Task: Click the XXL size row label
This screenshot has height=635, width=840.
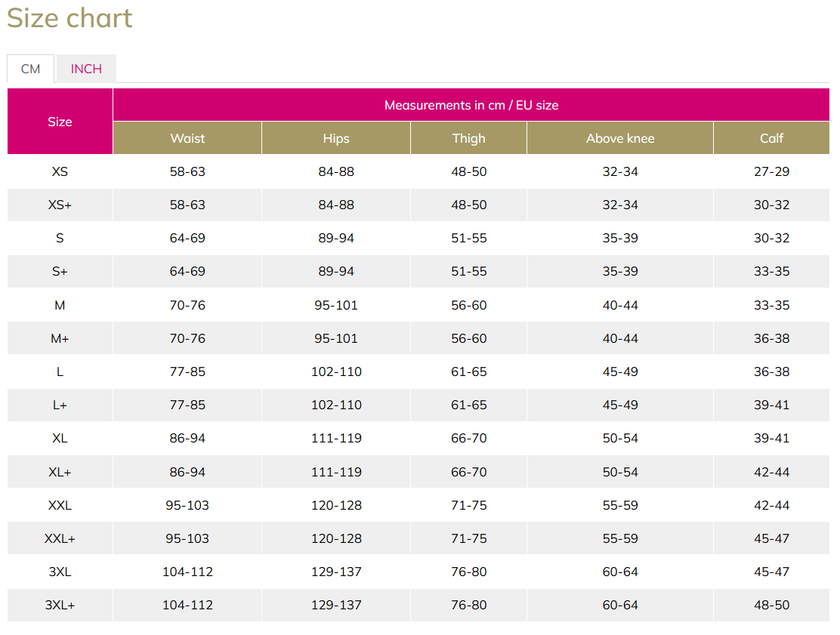Action: 60,505
